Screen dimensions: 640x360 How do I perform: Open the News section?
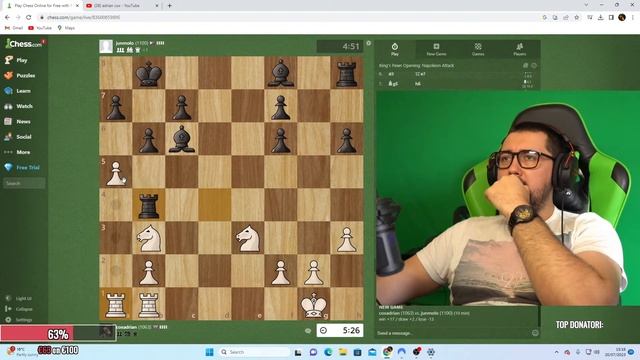[x=18, y=121]
